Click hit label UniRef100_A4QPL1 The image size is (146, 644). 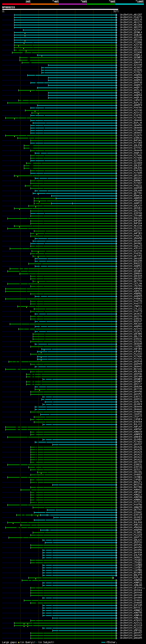coord(131,55)
